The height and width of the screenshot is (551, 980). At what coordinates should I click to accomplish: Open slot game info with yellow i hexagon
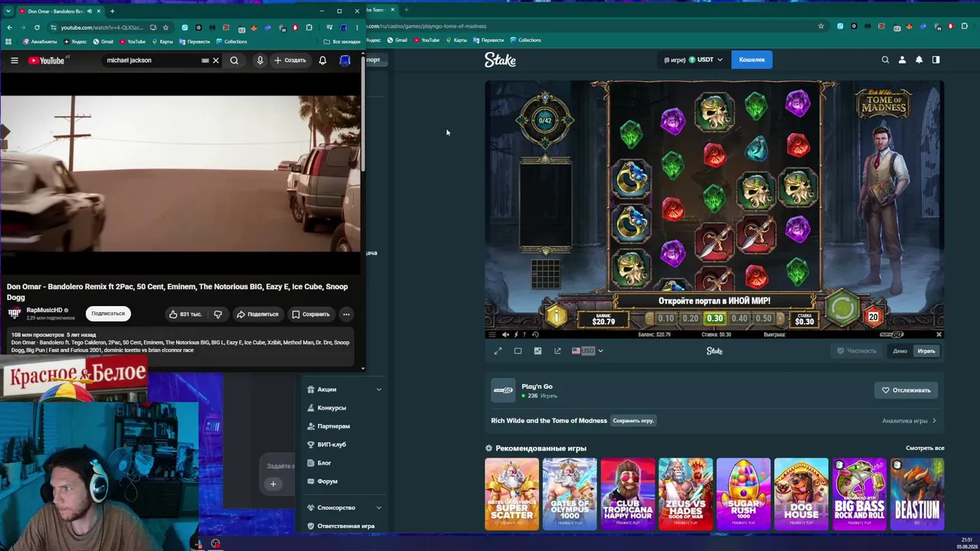pyautogui.click(x=556, y=316)
